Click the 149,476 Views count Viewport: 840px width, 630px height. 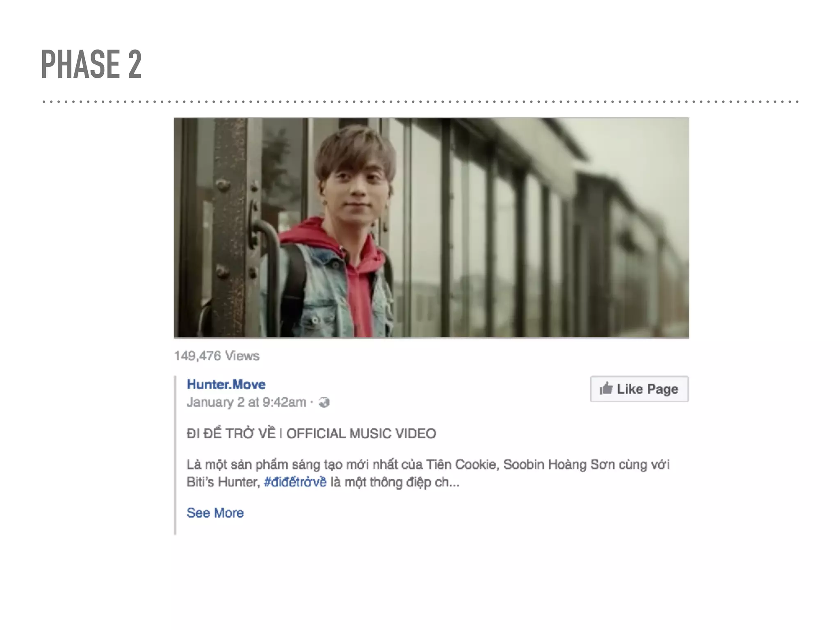[217, 356]
